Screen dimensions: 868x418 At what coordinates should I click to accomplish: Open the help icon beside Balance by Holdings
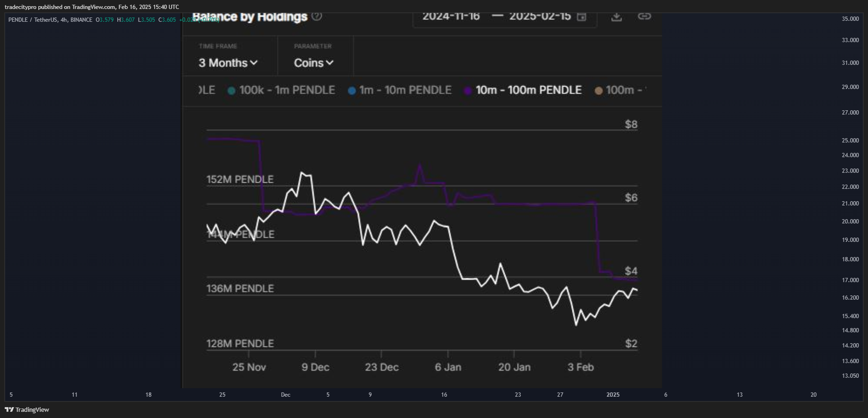coord(317,16)
